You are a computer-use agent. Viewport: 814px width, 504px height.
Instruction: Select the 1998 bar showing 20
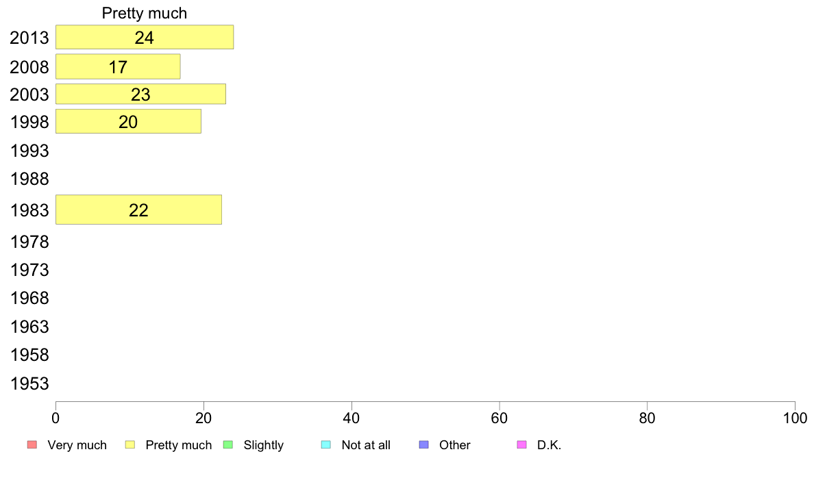(x=128, y=121)
